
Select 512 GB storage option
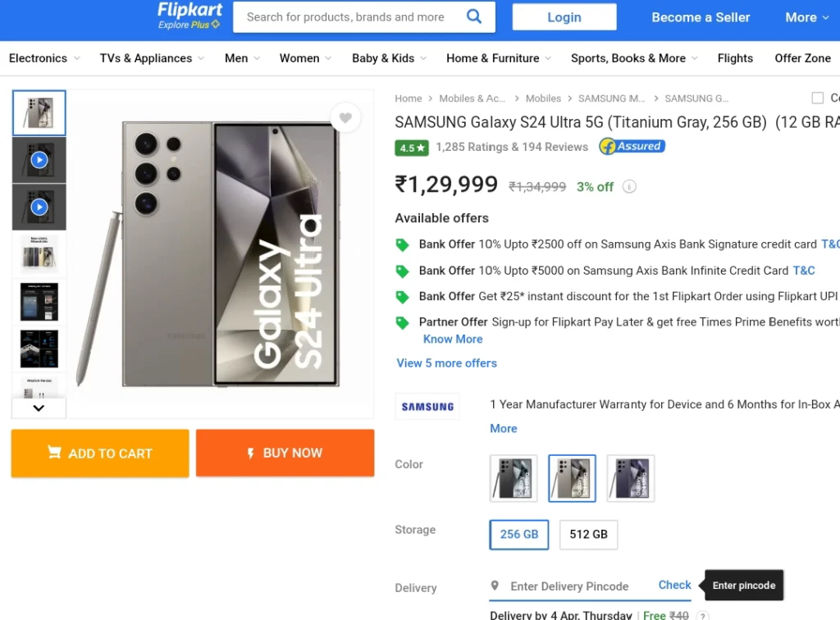[x=588, y=535]
